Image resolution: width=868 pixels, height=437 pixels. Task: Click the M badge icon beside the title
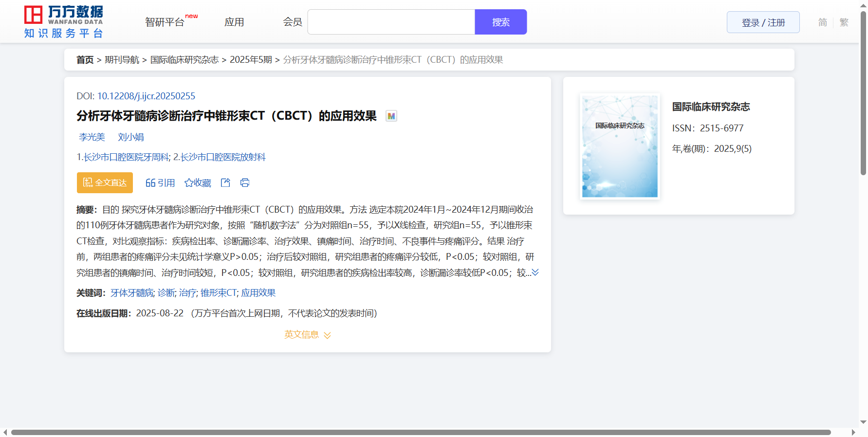pyautogui.click(x=391, y=116)
